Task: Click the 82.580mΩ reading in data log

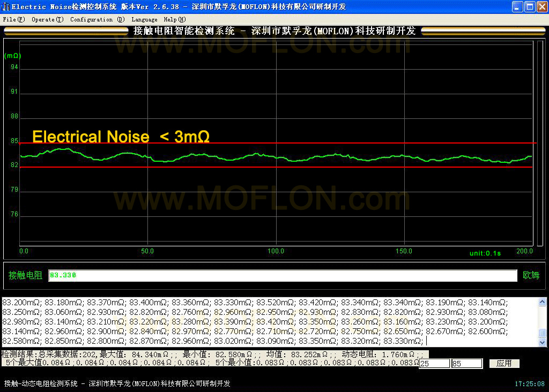Action: 22,341
